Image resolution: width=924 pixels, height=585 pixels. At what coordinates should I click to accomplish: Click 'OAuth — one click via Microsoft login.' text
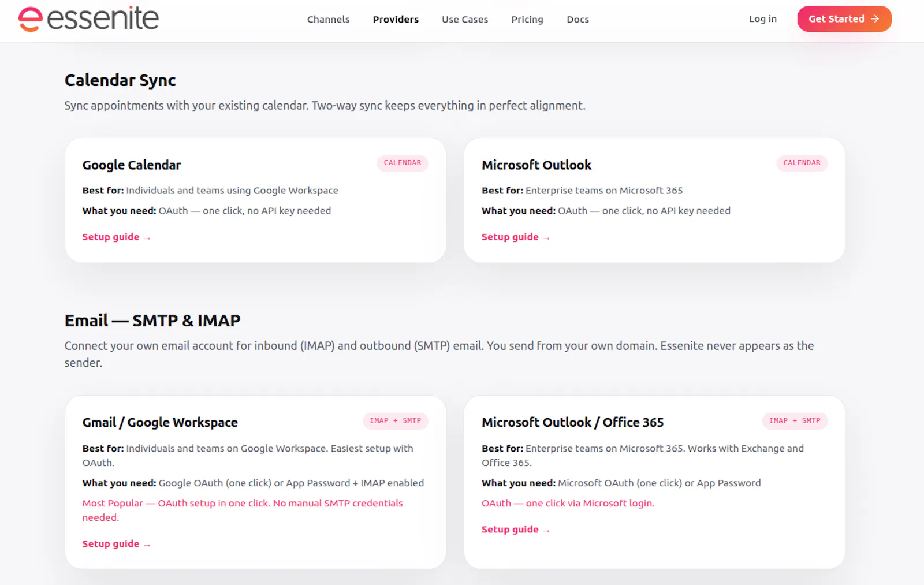[x=568, y=504]
